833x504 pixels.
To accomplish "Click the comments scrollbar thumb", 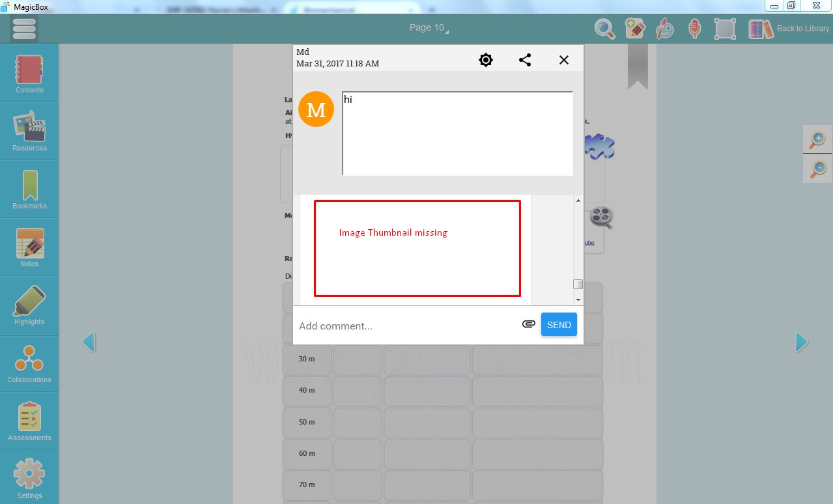I will 578,284.
